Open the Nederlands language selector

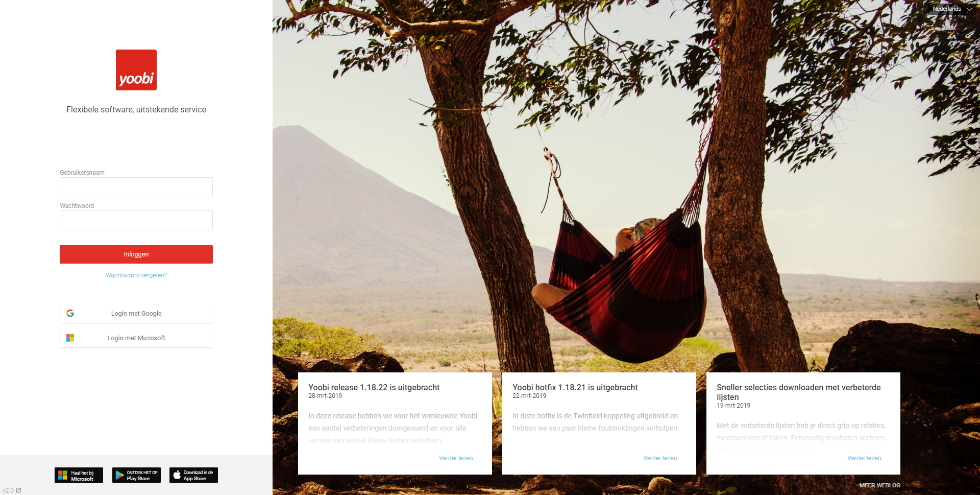pos(952,9)
